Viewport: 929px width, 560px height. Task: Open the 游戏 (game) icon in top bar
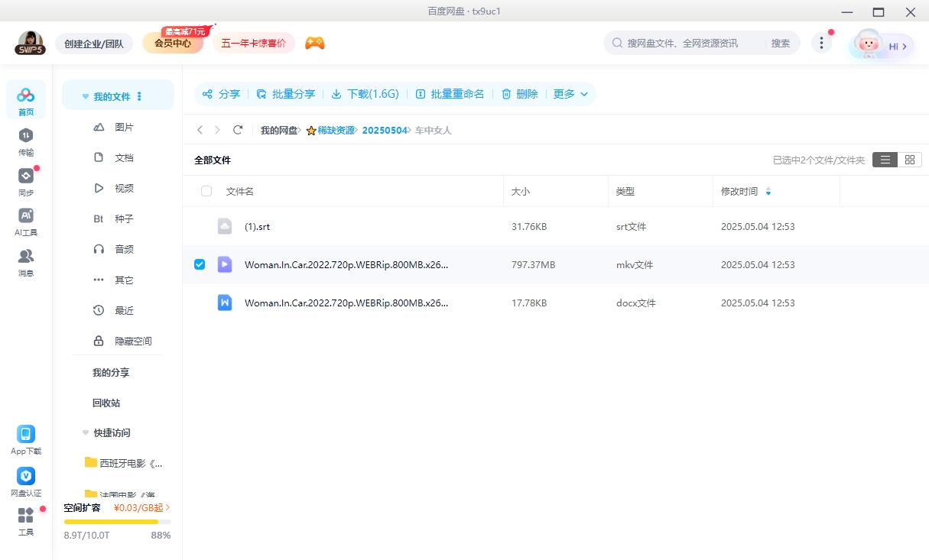(316, 44)
